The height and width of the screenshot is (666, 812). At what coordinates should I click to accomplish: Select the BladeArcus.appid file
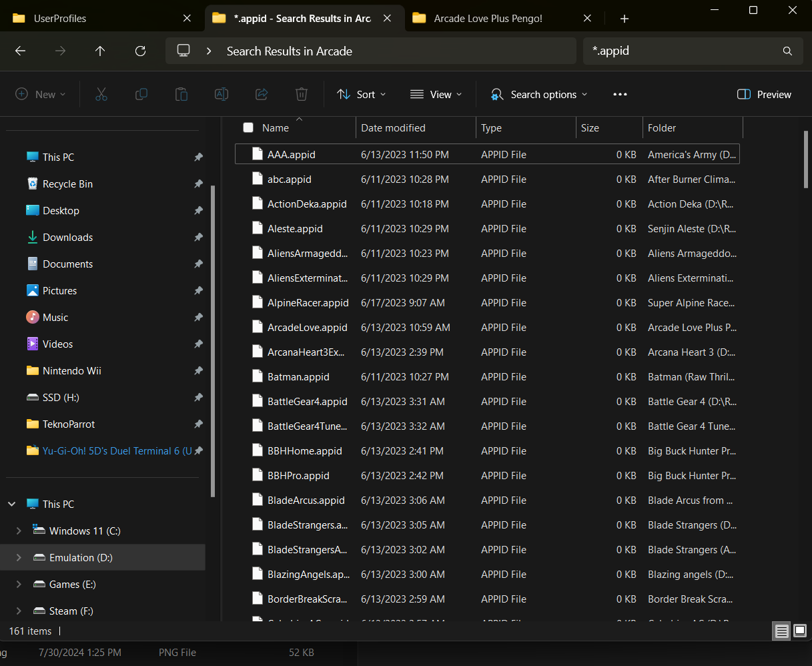tap(487, 500)
